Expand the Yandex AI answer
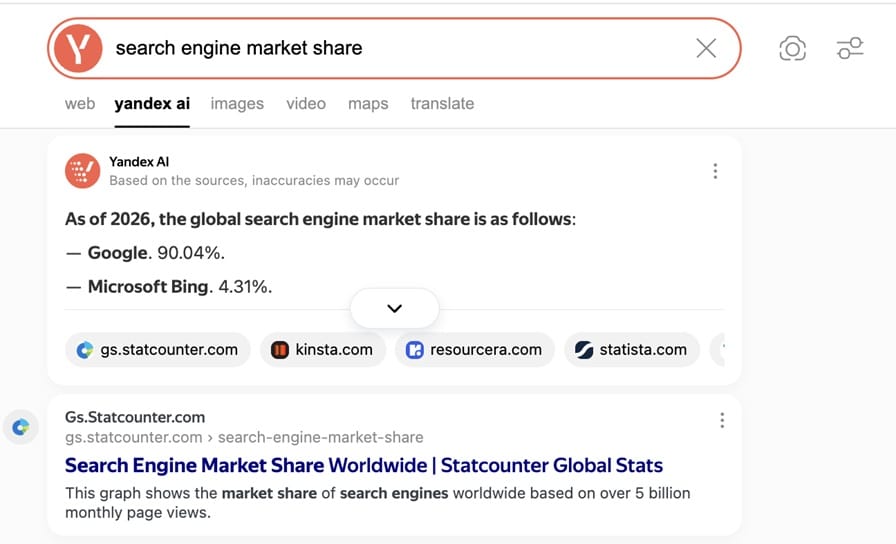Screen dimensions: 896x544 pos(394,308)
